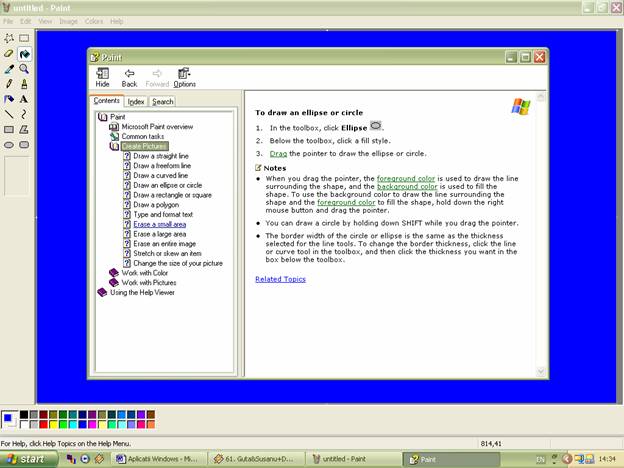Open the Microsoft Paint overview topic
This screenshot has height=468, width=624.
pyautogui.click(x=157, y=127)
